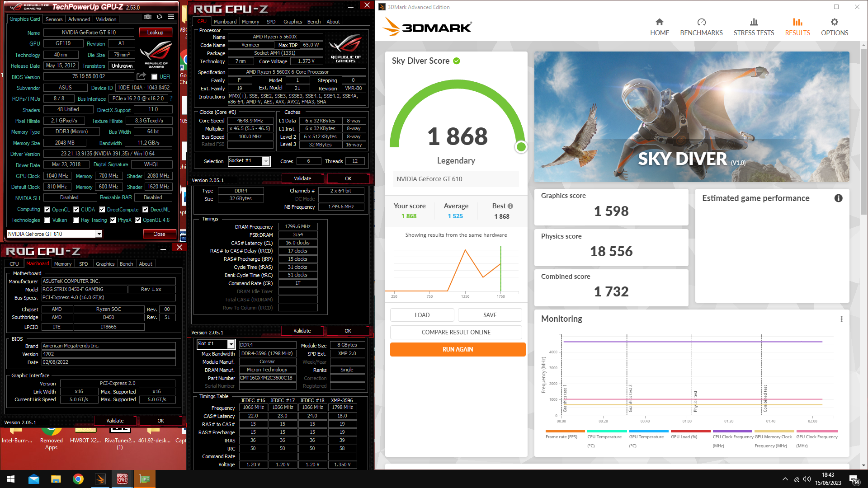Click the Close button in GPU-Z
Screen dimensions: 868x488
(x=159, y=234)
